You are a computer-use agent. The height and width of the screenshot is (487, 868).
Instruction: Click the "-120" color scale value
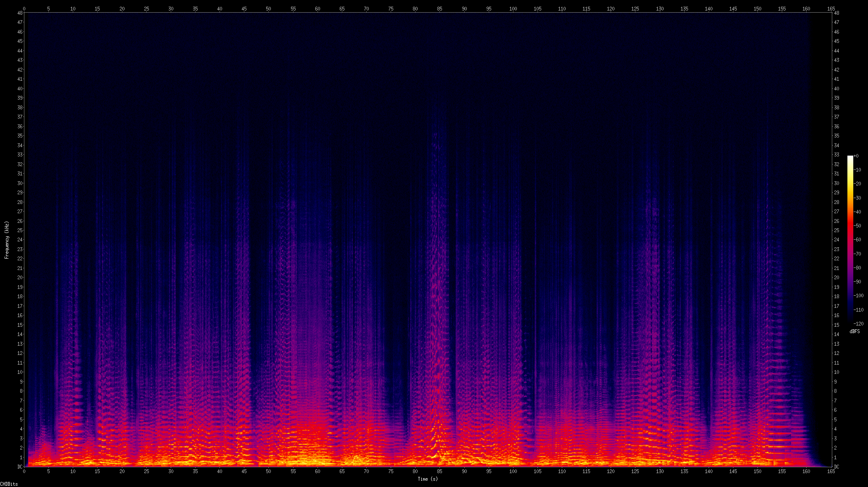pos(859,324)
